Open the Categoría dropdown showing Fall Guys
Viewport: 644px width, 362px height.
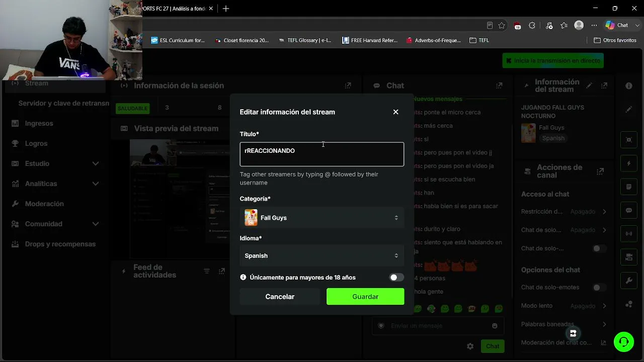click(322, 218)
